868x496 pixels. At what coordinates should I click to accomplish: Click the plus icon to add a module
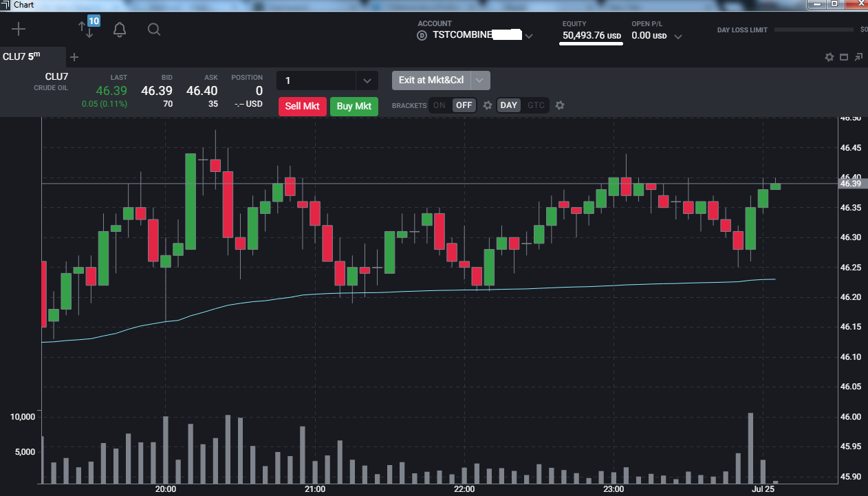(19, 29)
